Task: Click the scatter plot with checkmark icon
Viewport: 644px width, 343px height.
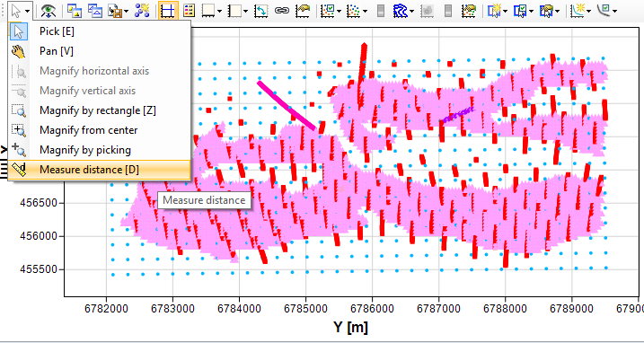Action: click(329, 10)
